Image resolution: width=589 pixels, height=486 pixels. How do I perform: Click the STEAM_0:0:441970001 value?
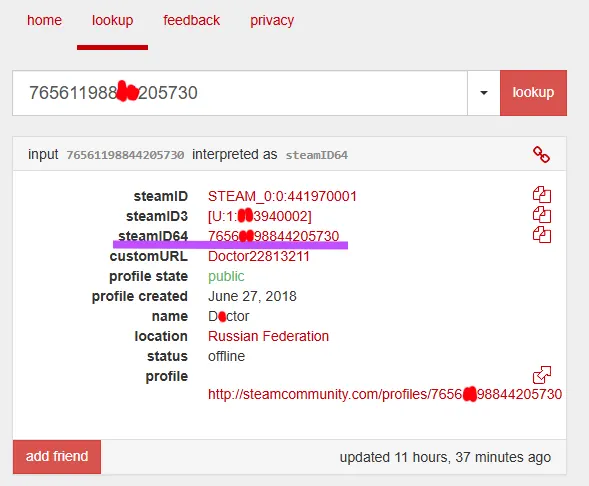tap(282, 196)
